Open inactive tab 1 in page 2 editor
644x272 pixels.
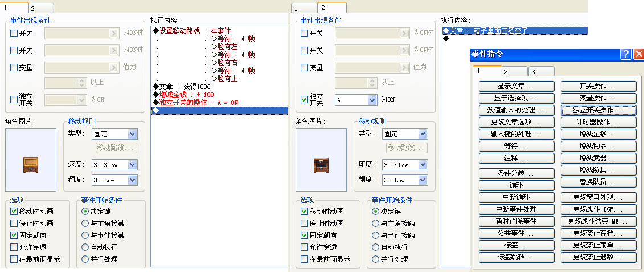(304, 8)
